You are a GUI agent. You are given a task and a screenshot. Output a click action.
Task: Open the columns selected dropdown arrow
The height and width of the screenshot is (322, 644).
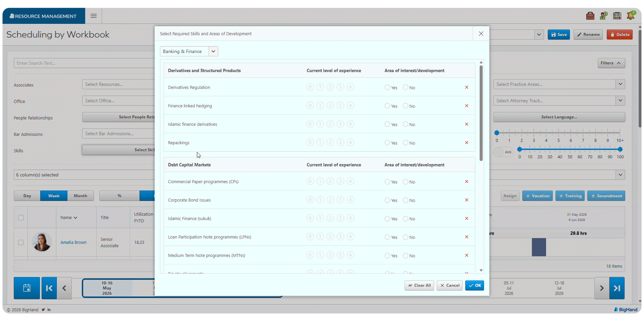[x=620, y=175]
